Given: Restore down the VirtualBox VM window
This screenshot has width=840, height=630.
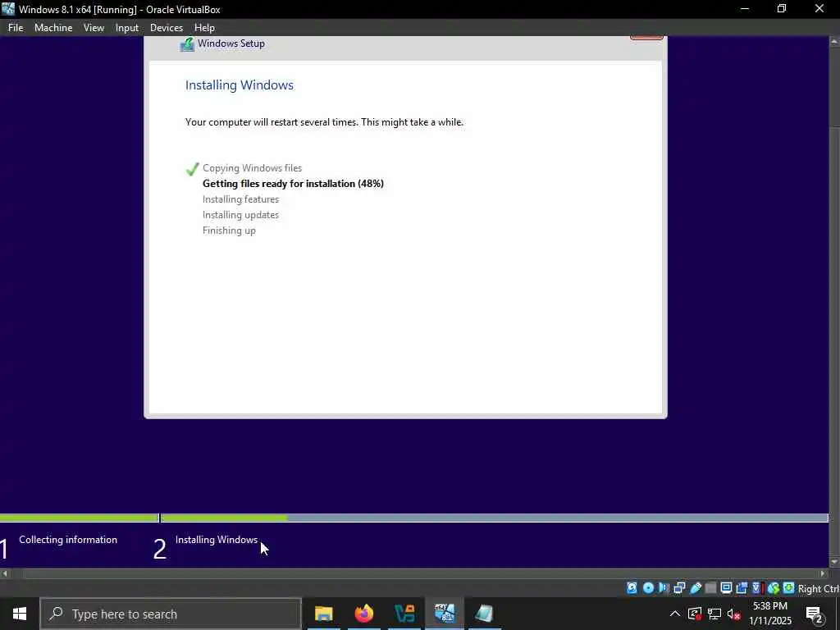Looking at the screenshot, I should (x=782, y=9).
